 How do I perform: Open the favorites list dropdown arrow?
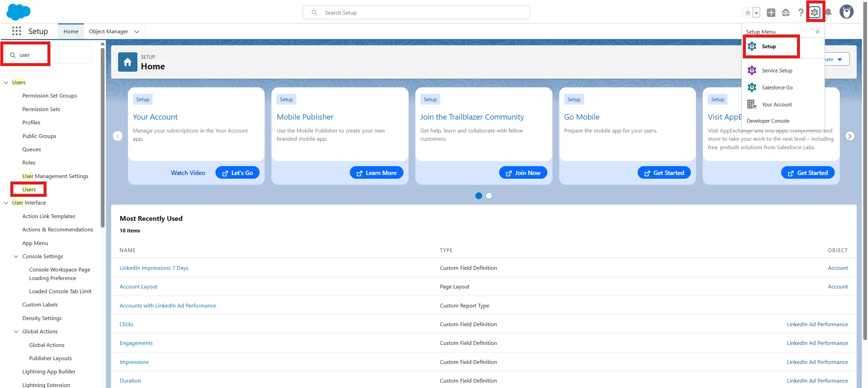(x=756, y=13)
